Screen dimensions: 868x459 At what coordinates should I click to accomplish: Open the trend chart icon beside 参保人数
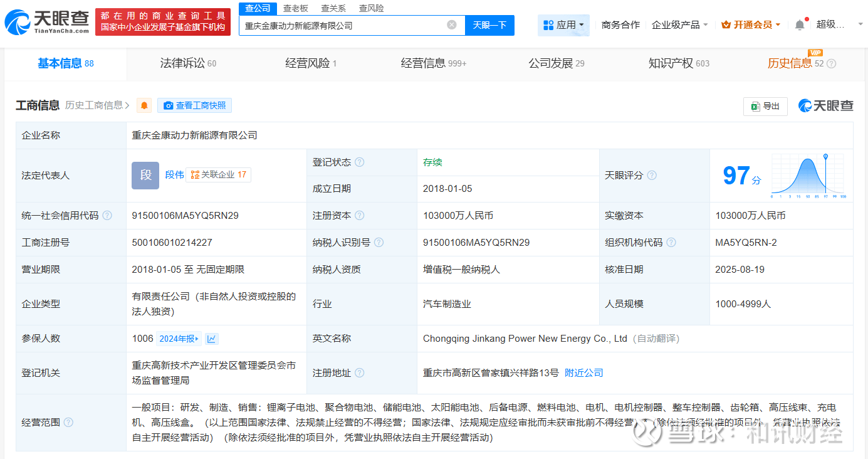click(x=212, y=339)
